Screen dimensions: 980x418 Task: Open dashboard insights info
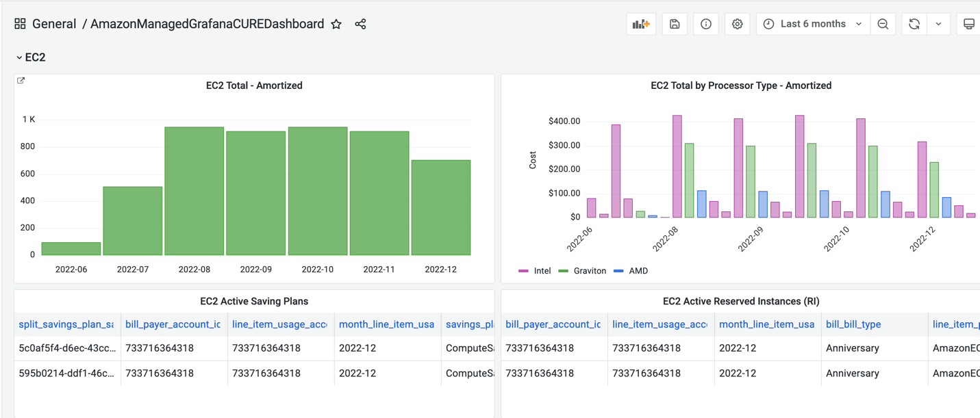[706, 23]
